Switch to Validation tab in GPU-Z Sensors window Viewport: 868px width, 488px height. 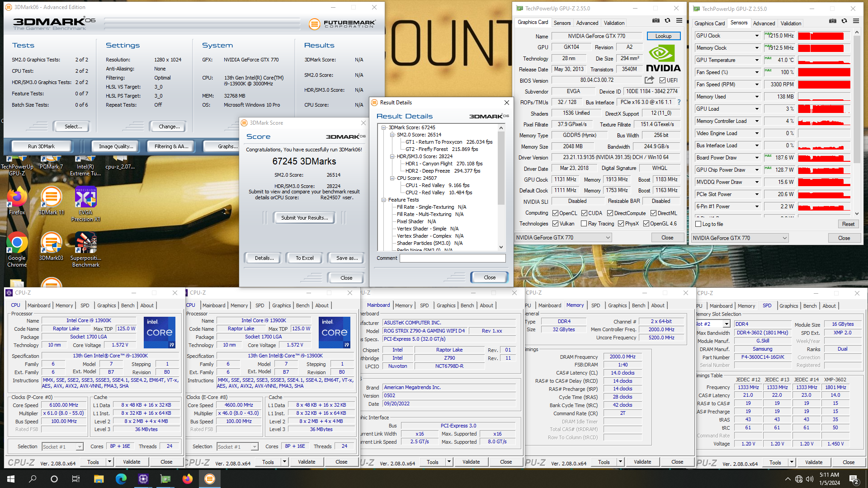(791, 23)
